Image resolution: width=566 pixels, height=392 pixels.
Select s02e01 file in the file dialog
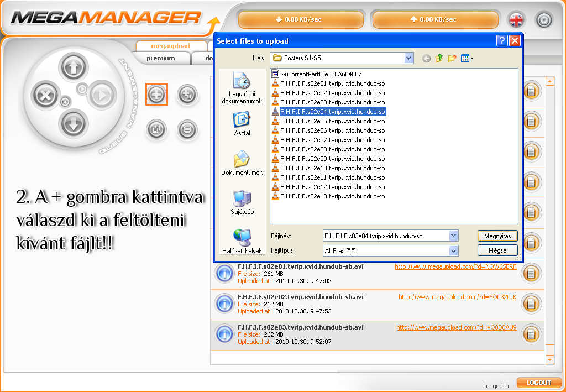[328, 83]
